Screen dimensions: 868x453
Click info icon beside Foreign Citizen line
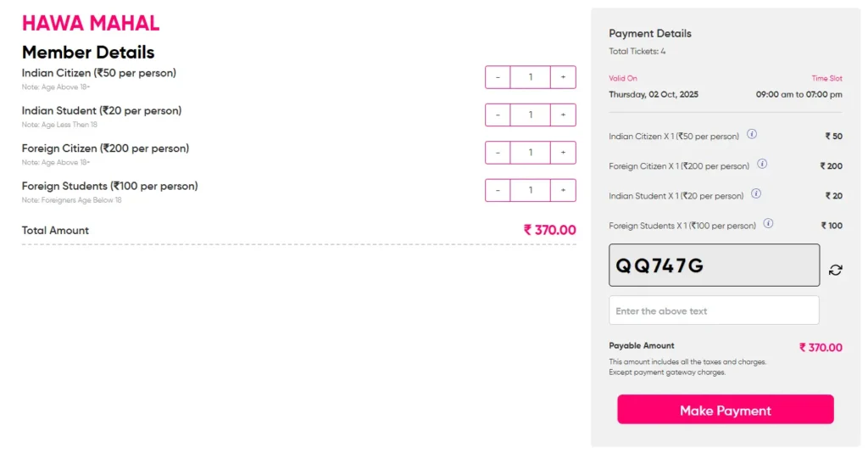[x=762, y=164]
